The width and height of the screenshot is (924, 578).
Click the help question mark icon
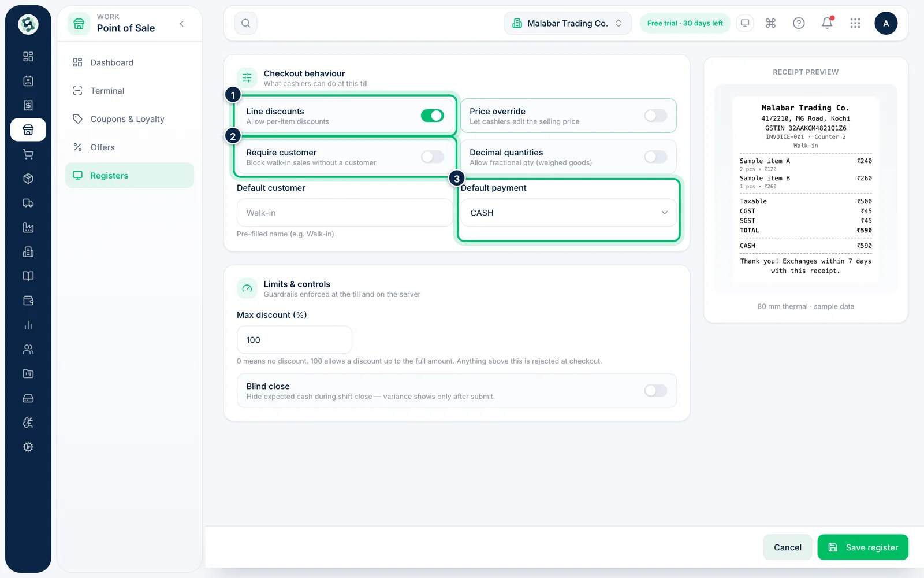tap(799, 23)
